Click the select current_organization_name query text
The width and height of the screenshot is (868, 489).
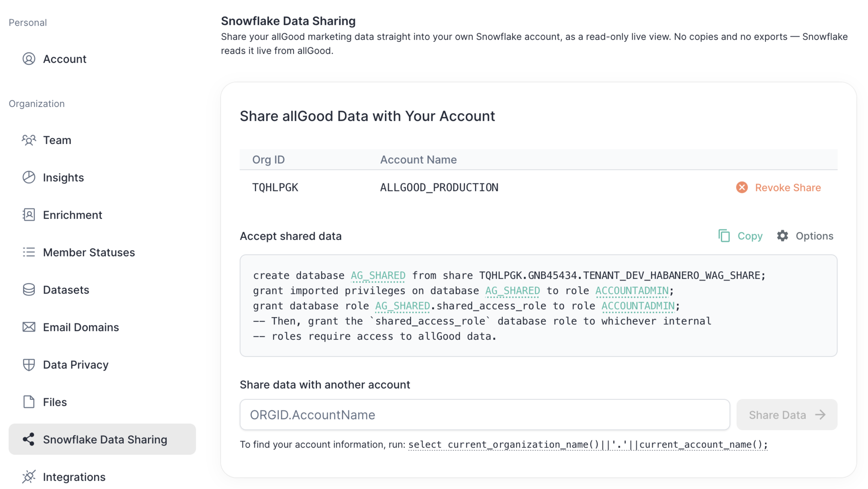click(x=588, y=445)
